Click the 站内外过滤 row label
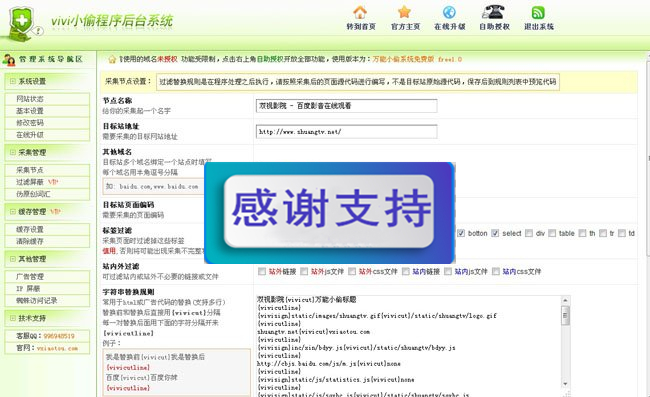This screenshot has height=397, width=650. coord(121,266)
